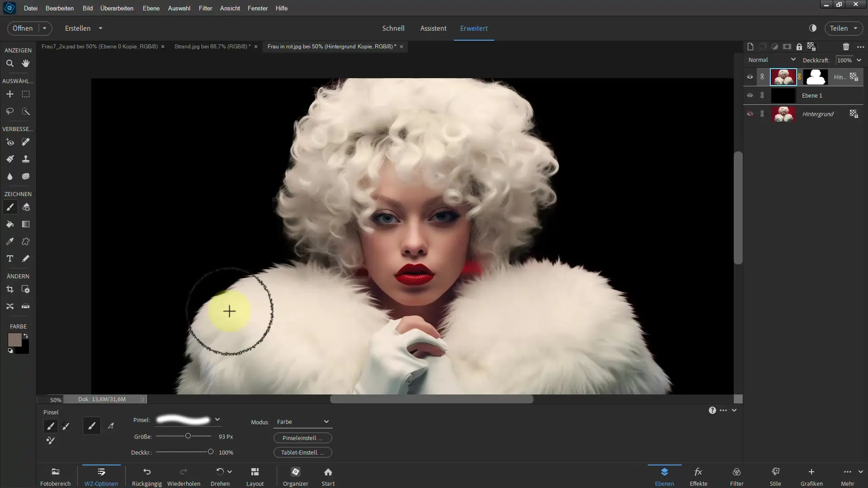Screen dimensions: 868x488
Task: Open the Filter menu
Action: [205, 8]
